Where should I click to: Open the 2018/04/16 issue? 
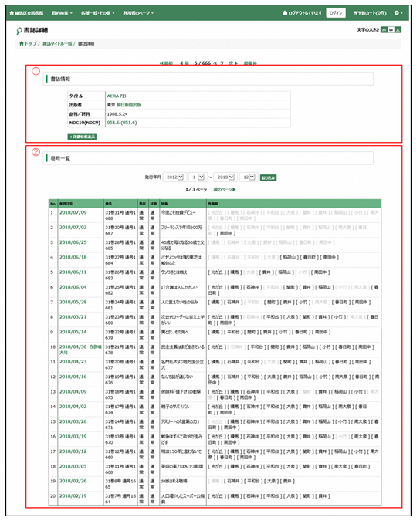[x=73, y=377]
